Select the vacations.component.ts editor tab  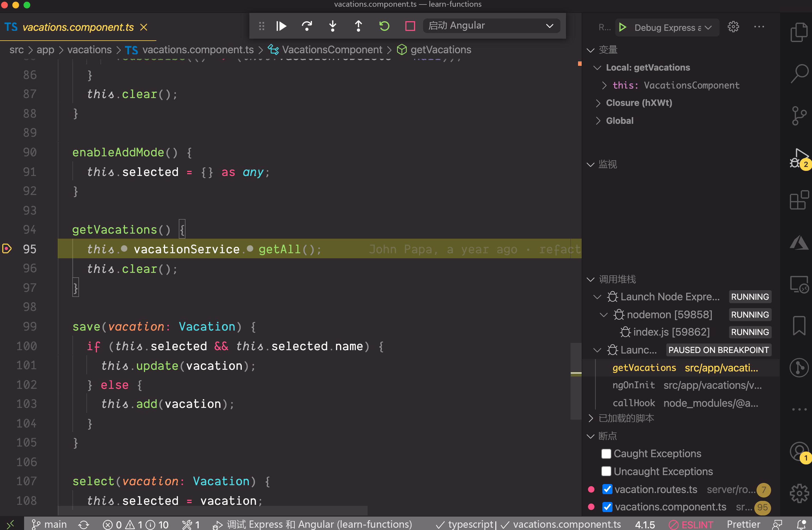78,27
